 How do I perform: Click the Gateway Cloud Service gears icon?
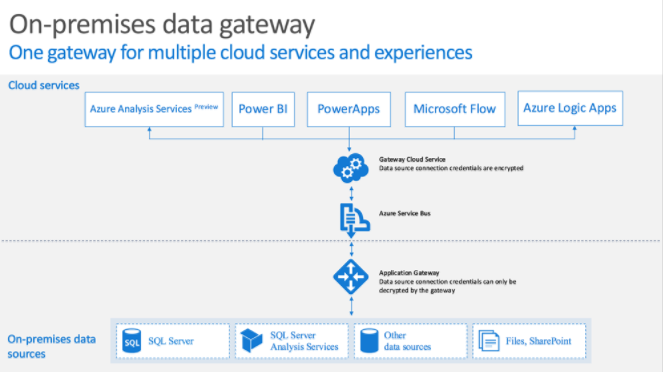tap(351, 168)
